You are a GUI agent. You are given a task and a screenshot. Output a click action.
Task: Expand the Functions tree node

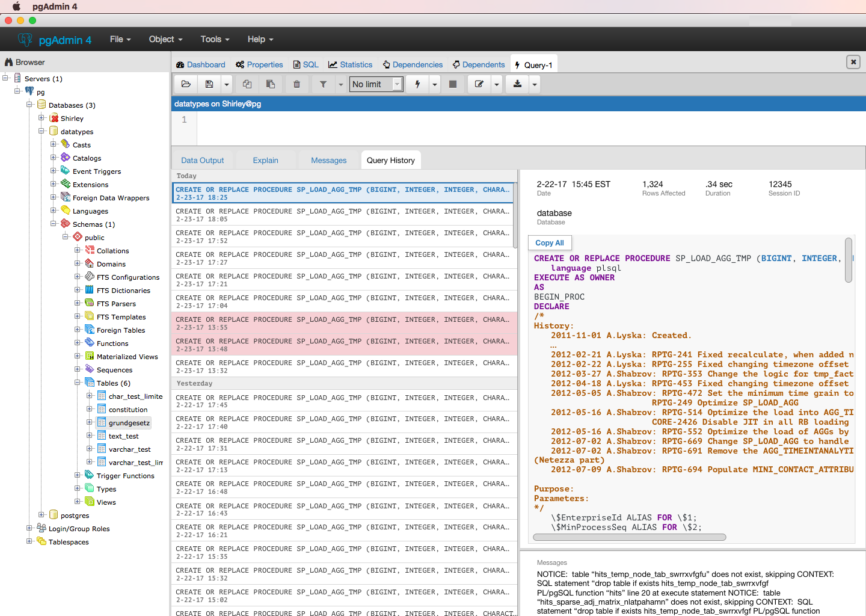click(x=78, y=343)
